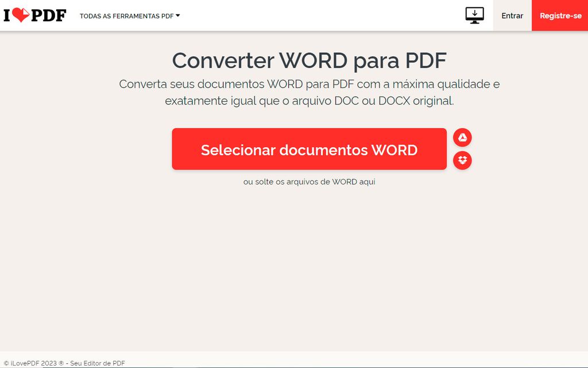Screen dimensions: 588x368
Task: Click the letter I in the iLovePDF logo
Action: click(x=7, y=16)
